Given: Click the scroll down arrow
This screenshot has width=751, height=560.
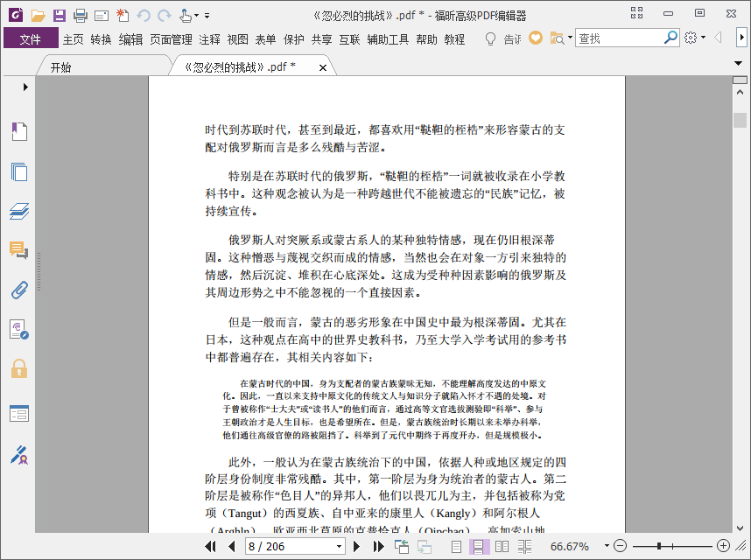Looking at the screenshot, I should tap(740, 528).
